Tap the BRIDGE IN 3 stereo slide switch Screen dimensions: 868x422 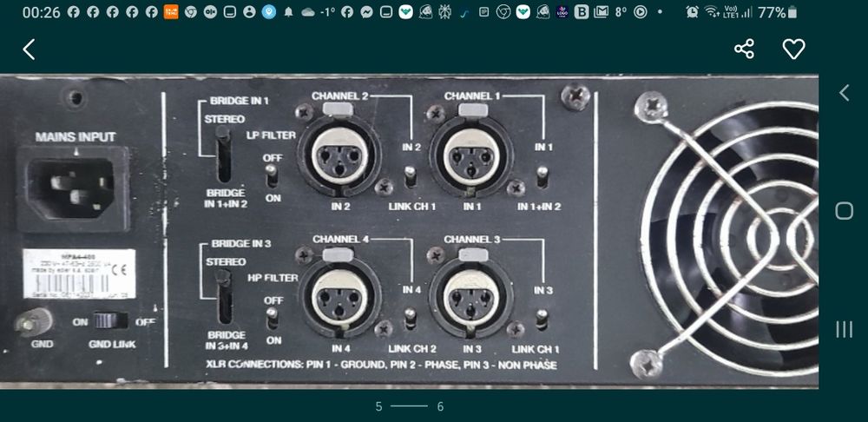pyautogui.click(x=223, y=296)
